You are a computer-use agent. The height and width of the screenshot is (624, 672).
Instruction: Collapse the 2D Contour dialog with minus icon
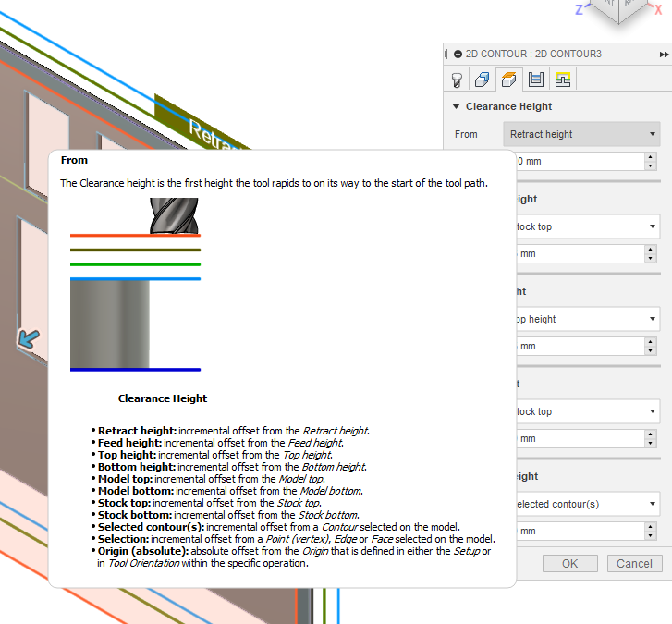tap(458, 55)
